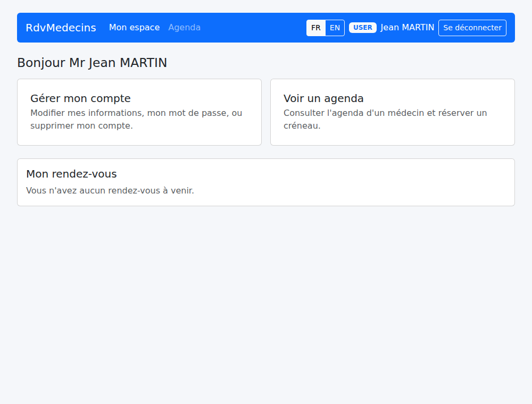Open the Agenda navbar item

coord(184,28)
